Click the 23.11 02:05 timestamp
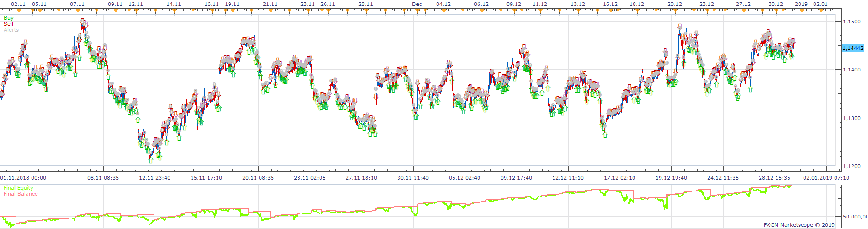Viewport: 868px width, 229px height. click(x=310, y=178)
